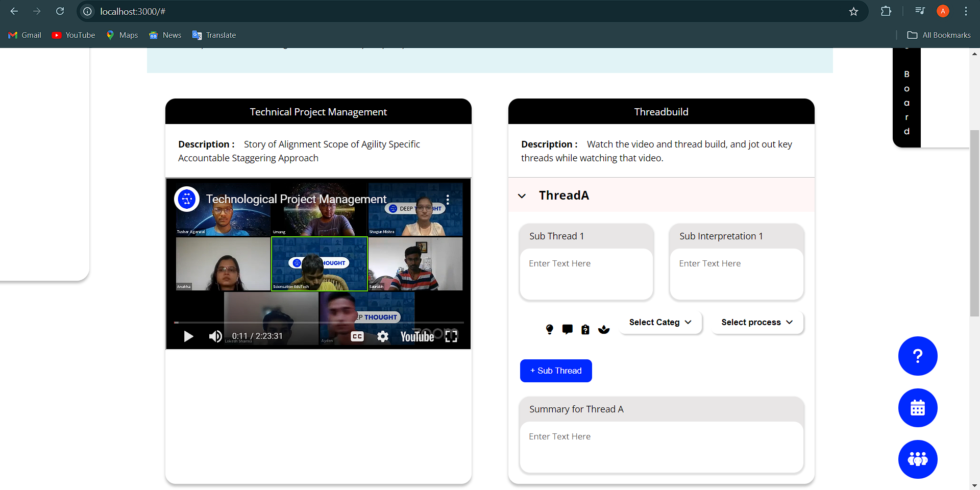Click the Summary for Thread A text field
The height and width of the screenshot is (490, 980).
pyautogui.click(x=661, y=447)
